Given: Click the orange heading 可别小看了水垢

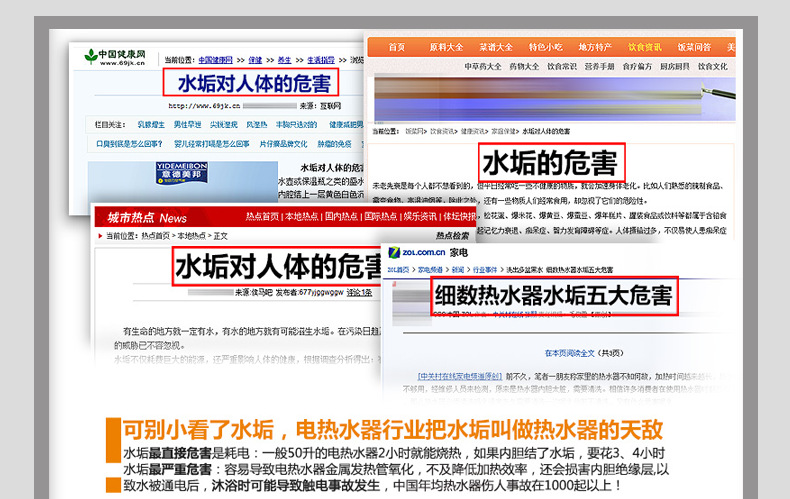Looking at the screenshot, I should [x=198, y=430].
